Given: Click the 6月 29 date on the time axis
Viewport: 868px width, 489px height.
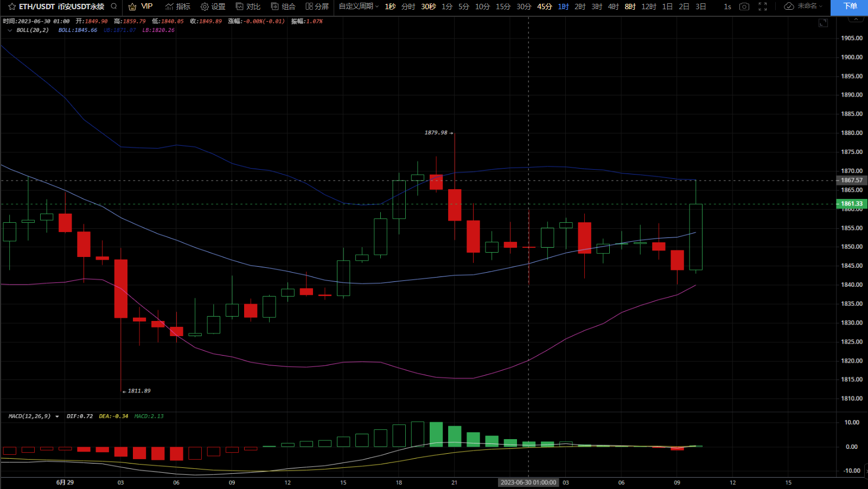Looking at the screenshot, I should coord(65,482).
